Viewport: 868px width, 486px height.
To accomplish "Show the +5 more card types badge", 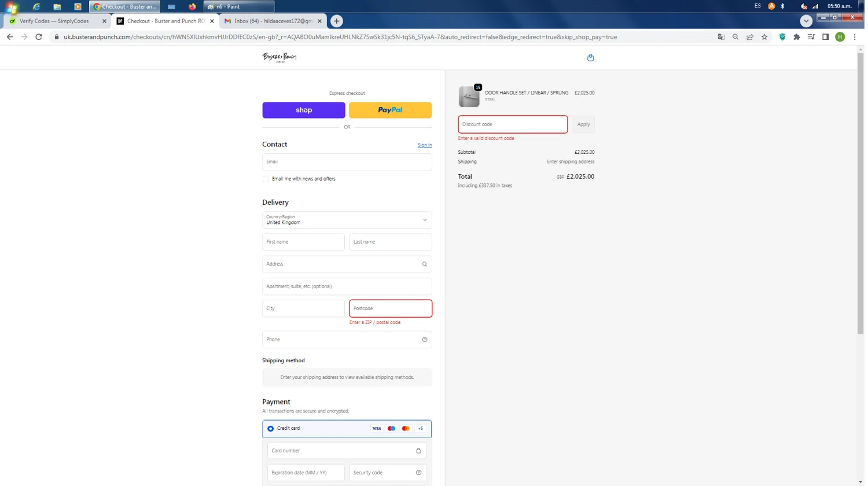I will pos(422,430).
